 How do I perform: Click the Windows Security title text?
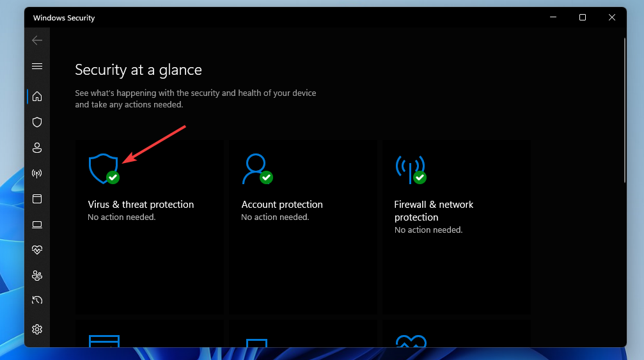(64, 18)
